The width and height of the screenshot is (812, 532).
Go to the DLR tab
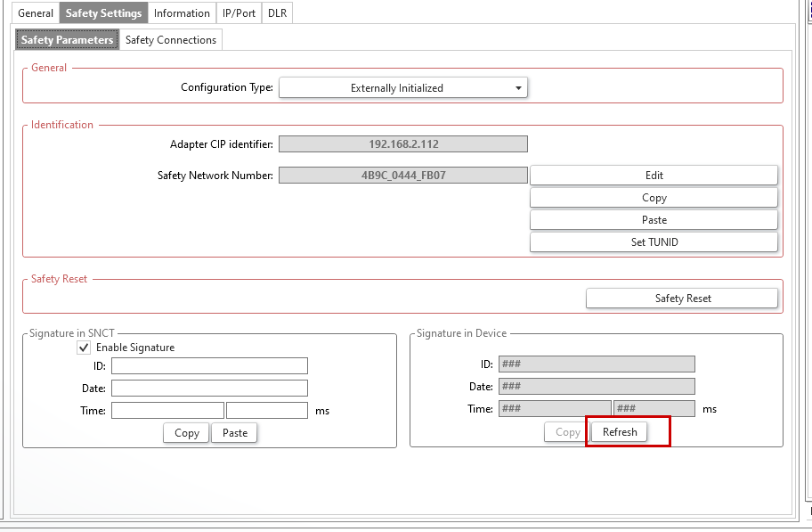pyautogui.click(x=277, y=13)
